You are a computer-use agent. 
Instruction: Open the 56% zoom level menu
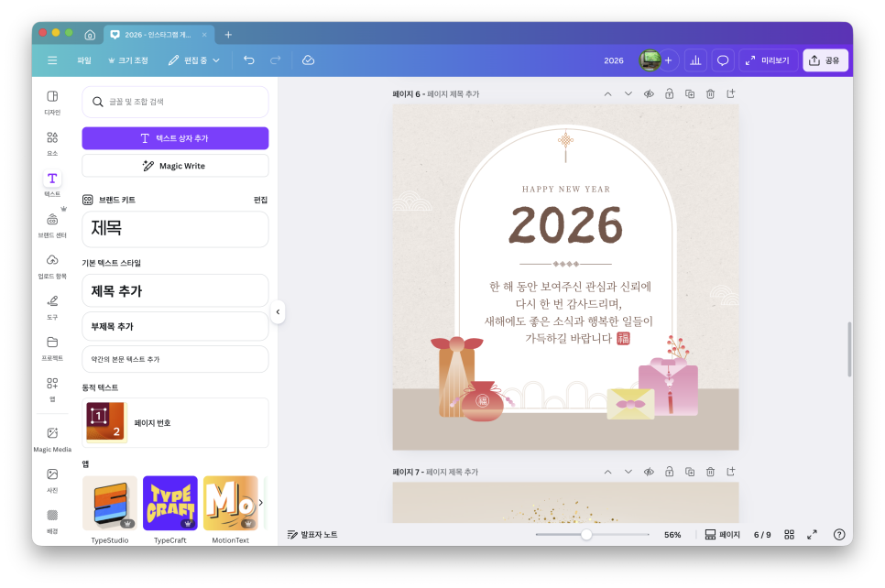672,534
